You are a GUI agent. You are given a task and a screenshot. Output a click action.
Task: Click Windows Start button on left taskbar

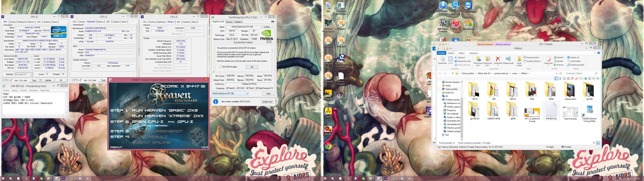[3, 178]
